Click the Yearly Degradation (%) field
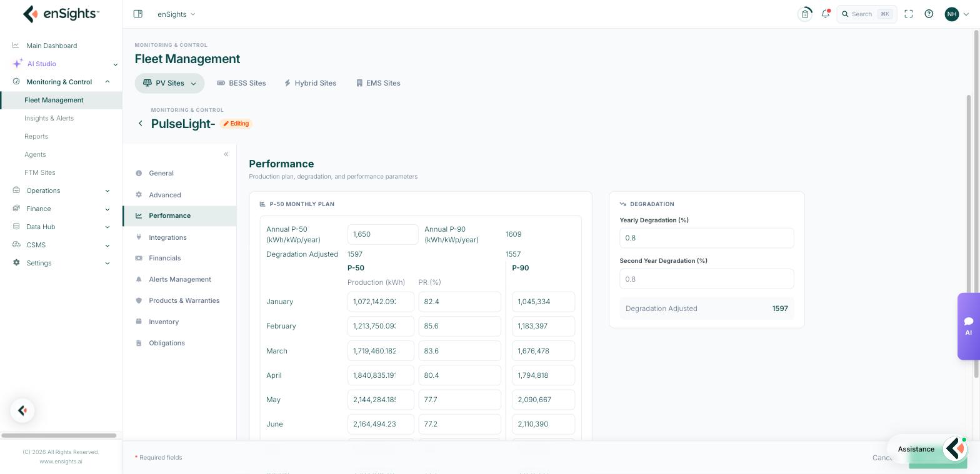Image resolution: width=980 pixels, height=474 pixels. click(x=707, y=238)
